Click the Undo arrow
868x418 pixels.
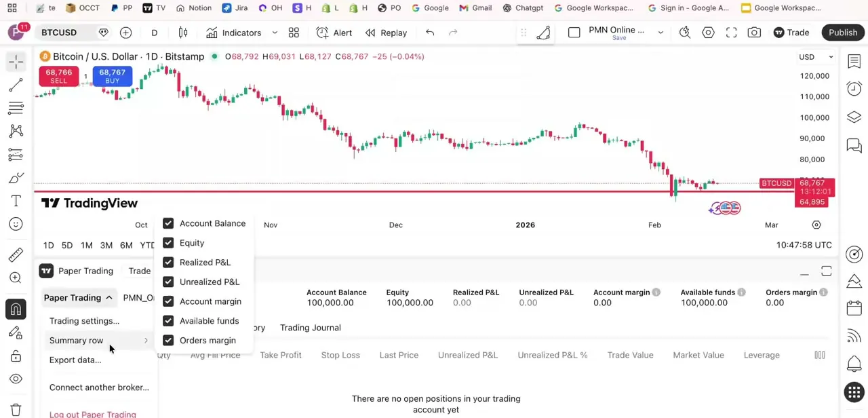(x=430, y=33)
